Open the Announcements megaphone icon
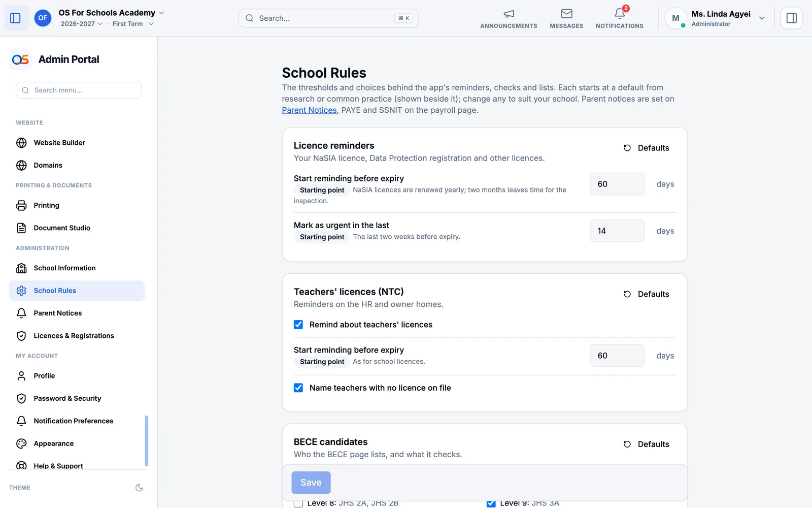Image resolution: width=812 pixels, height=508 pixels. [x=509, y=14]
